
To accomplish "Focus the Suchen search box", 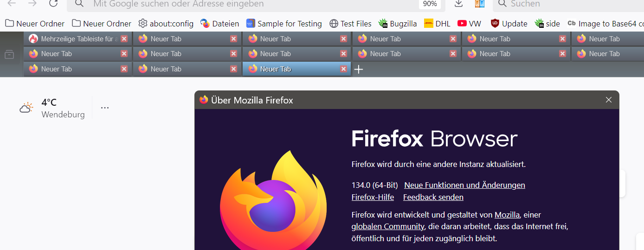I will coord(568,4).
